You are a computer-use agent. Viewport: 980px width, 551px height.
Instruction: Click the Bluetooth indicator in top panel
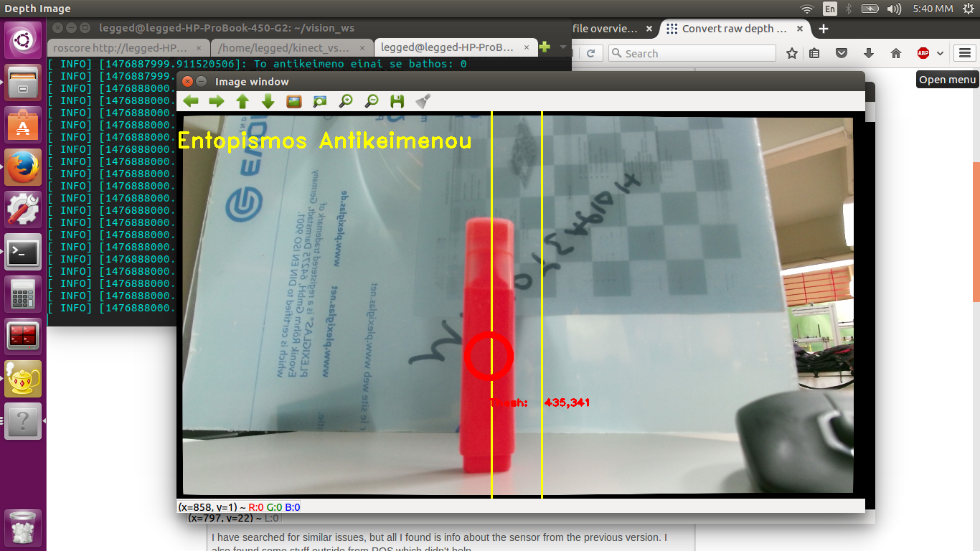click(848, 9)
